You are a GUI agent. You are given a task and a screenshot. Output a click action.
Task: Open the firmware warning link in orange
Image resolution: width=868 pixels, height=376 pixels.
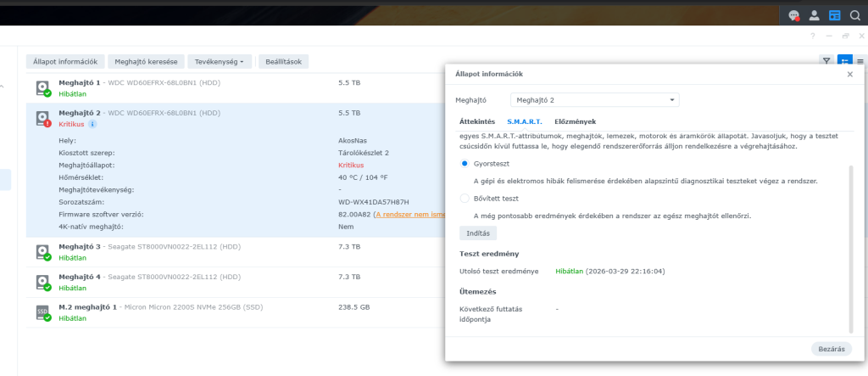tap(409, 215)
